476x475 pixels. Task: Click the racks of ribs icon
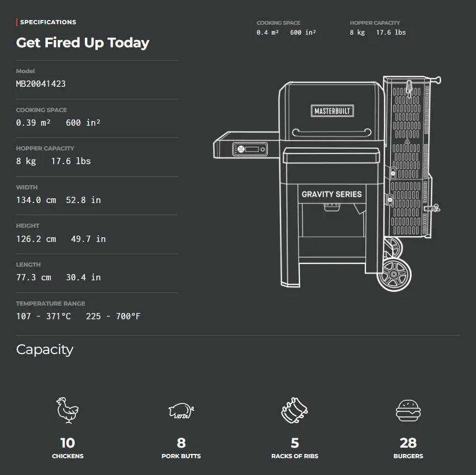point(294,410)
